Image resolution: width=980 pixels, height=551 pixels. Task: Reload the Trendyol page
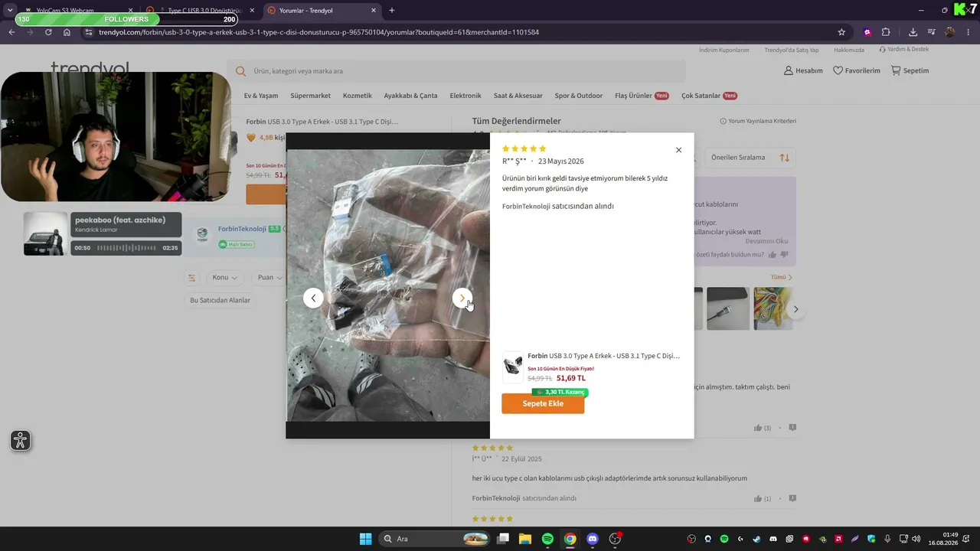tap(48, 32)
